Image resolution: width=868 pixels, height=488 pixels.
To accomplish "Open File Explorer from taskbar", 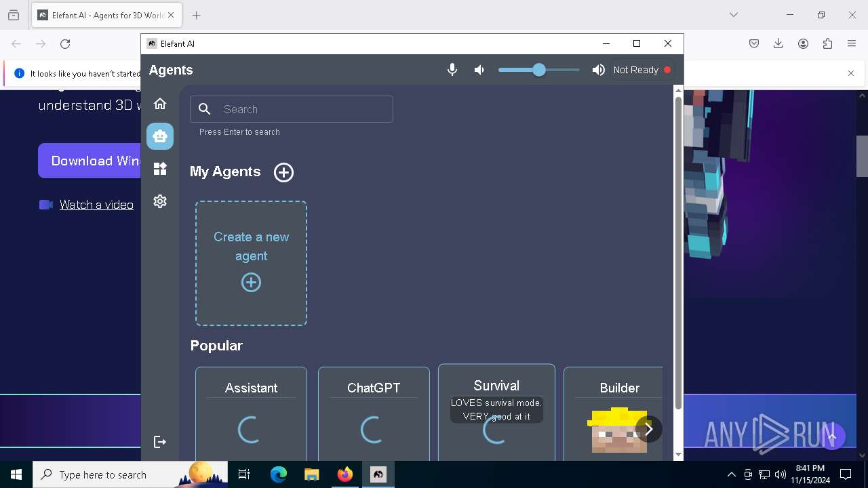I will pos(311,474).
